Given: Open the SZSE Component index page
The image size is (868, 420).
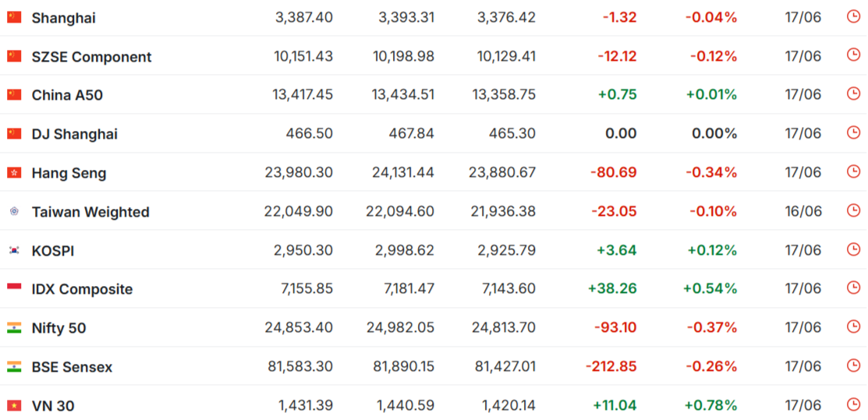Looking at the screenshot, I should tap(92, 57).
